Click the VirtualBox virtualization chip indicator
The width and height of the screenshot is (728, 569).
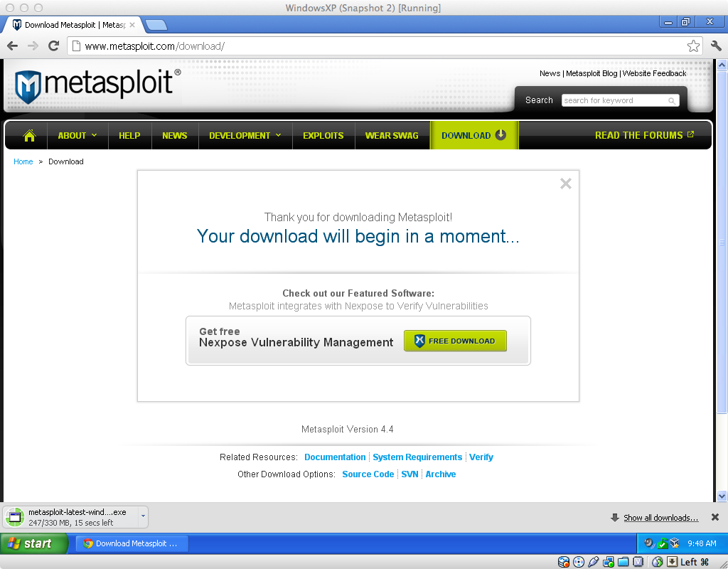tap(638, 562)
